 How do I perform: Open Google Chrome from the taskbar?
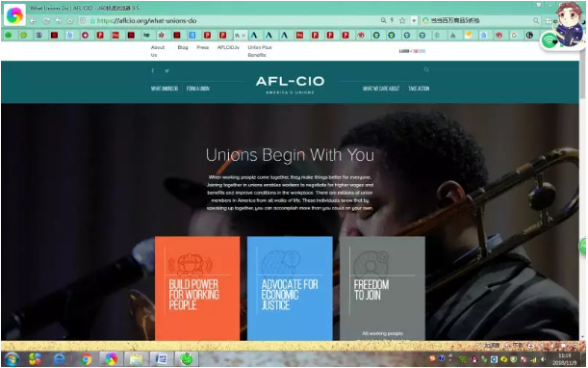pos(86,359)
